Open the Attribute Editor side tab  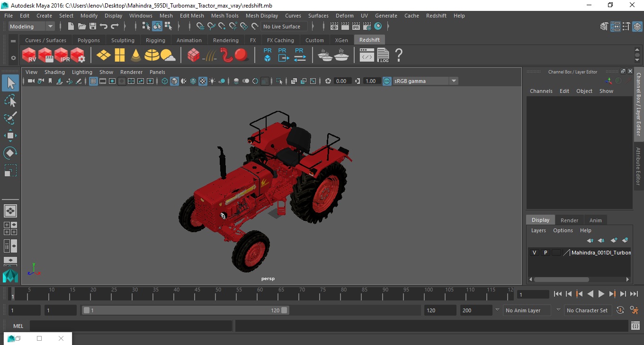[638, 166]
